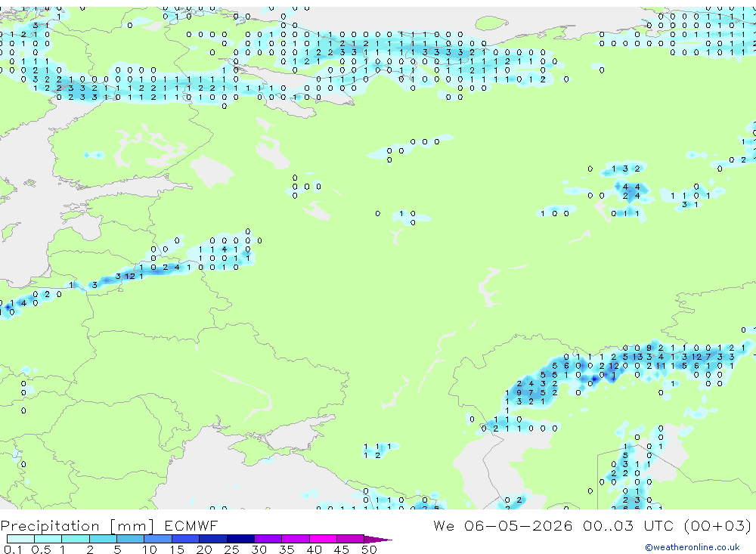Click the '0.5' legend scale label
This screenshot has width=756, height=554.
41,549
